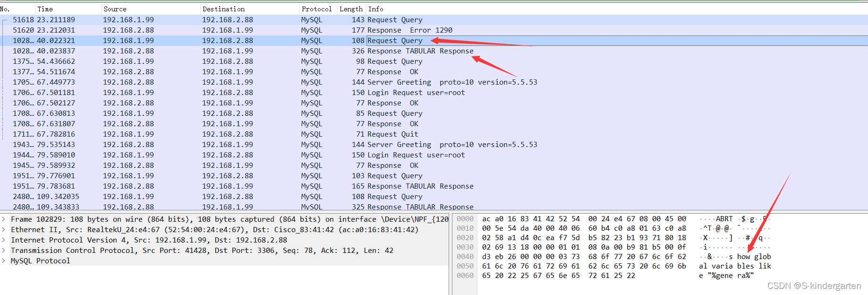Select packet at time 54.511674
The height and width of the screenshot is (295, 868).
(x=434, y=72)
